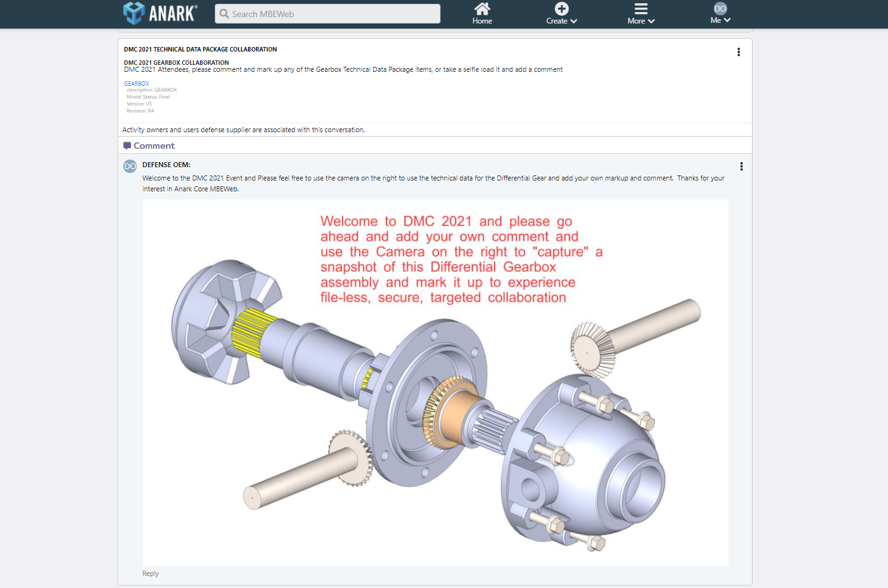
Task: Click the search magnifier icon
Action: tap(224, 13)
